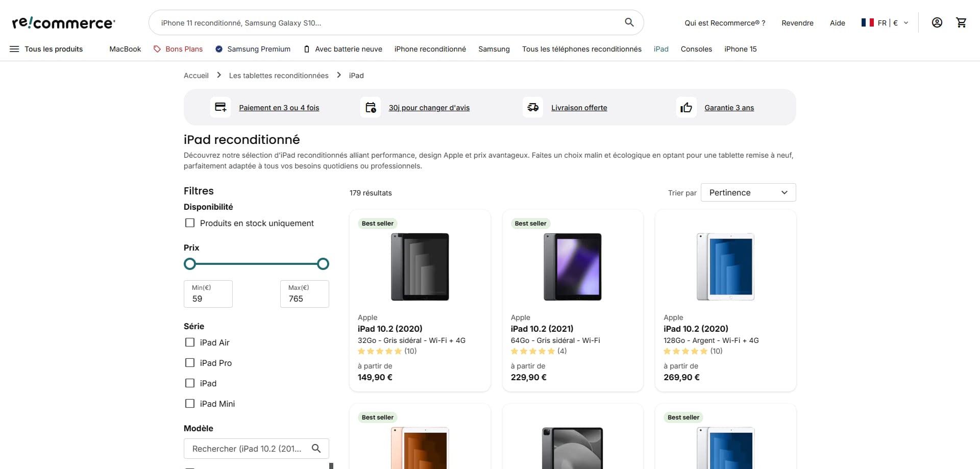Select the iPad nav item
This screenshot has width=980, height=469.
(x=661, y=49)
